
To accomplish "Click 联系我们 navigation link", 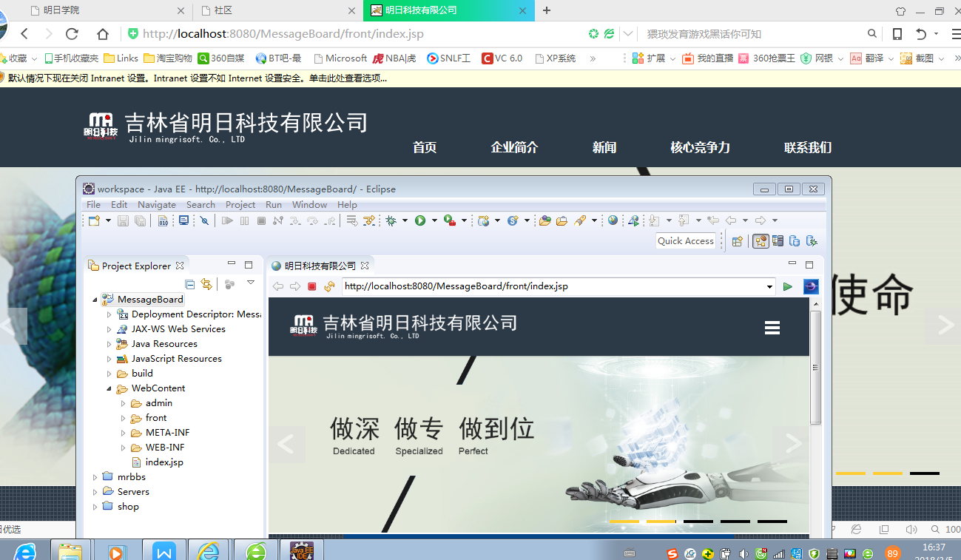I will click(x=808, y=147).
